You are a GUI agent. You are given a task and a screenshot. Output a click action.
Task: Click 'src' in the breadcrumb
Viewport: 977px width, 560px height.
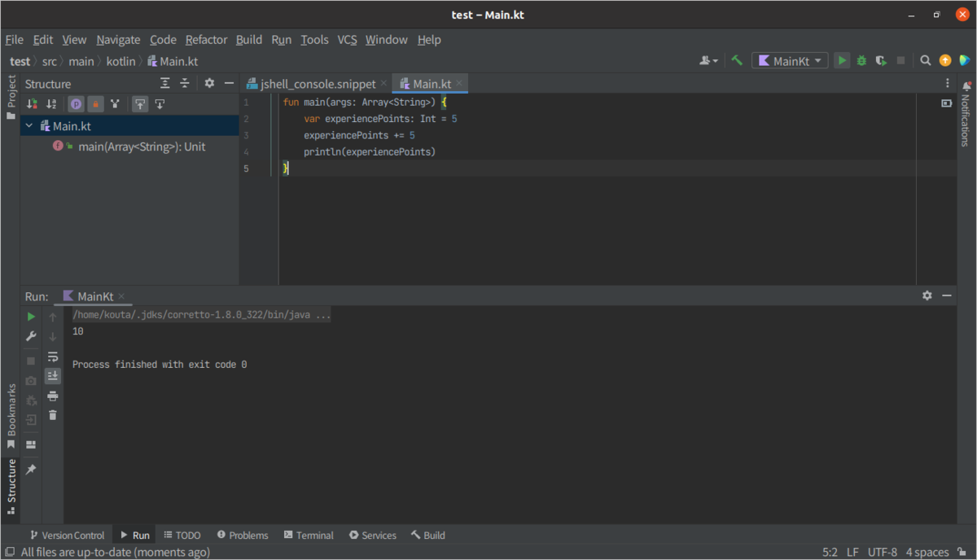tap(50, 61)
